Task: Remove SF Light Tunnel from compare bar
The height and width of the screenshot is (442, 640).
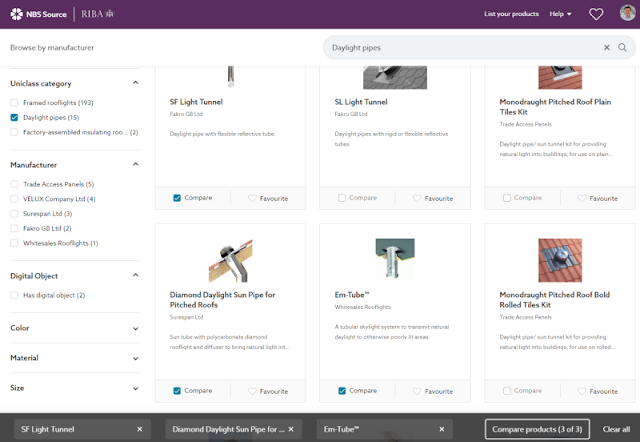Action: [x=140, y=429]
